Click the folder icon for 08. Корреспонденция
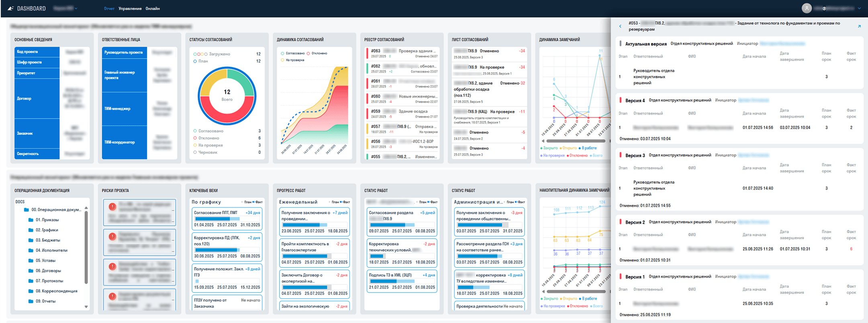This screenshot has width=868, height=323. pos(31,291)
